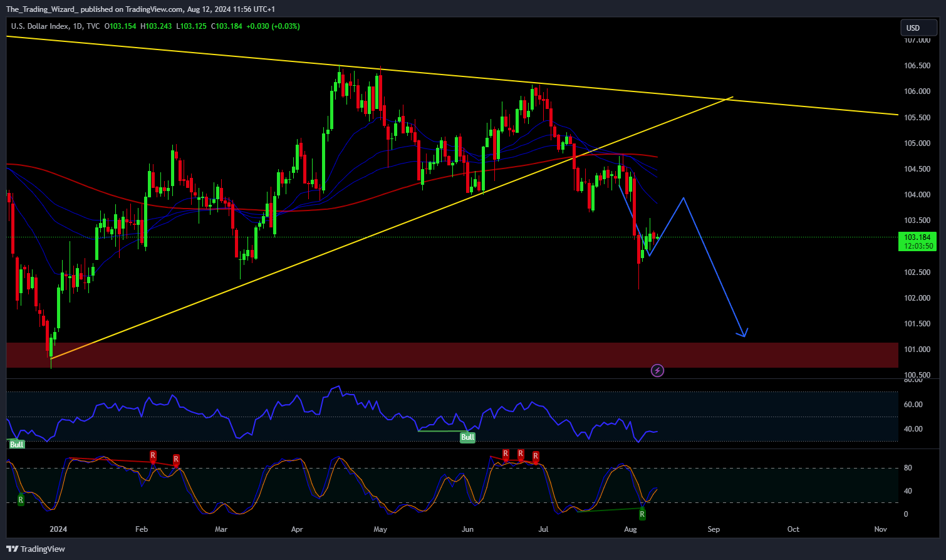Image resolution: width=946 pixels, height=560 pixels.
Task: Click the Sep label on time axis
Action: pos(714,529)
